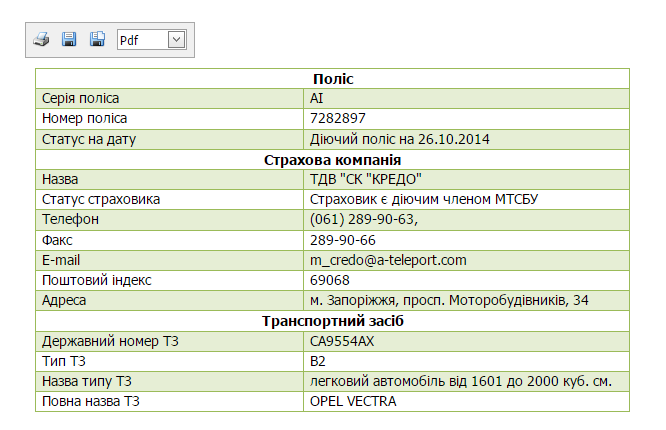Click the OPEL VECTRA vehicle name
The height and width of the screenshot is (430, 666).
(x=353, y=401)
